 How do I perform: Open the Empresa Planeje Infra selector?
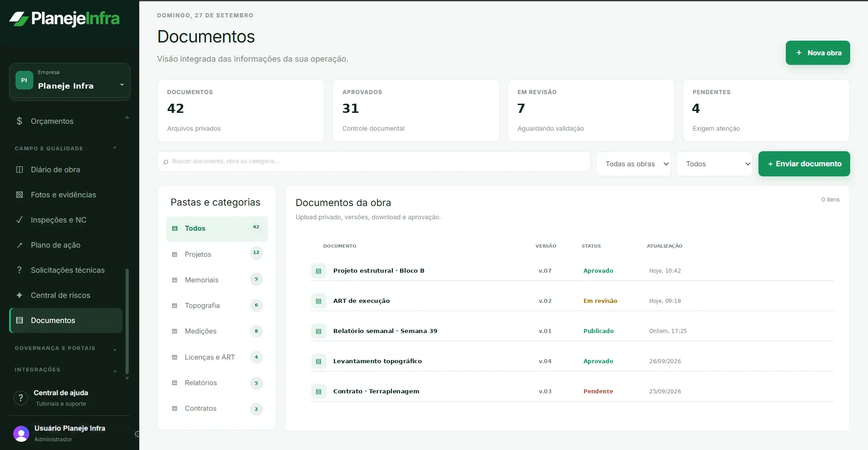[x=70, y=81]
